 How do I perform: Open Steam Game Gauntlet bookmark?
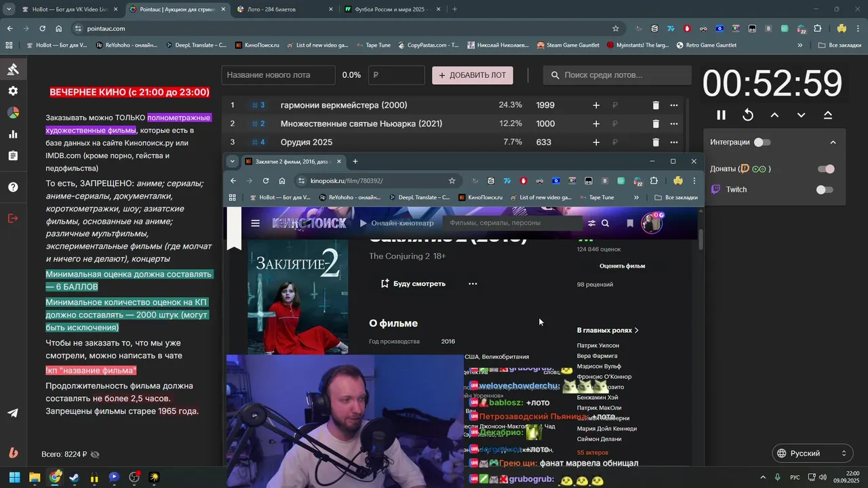(x=568, y=45)
